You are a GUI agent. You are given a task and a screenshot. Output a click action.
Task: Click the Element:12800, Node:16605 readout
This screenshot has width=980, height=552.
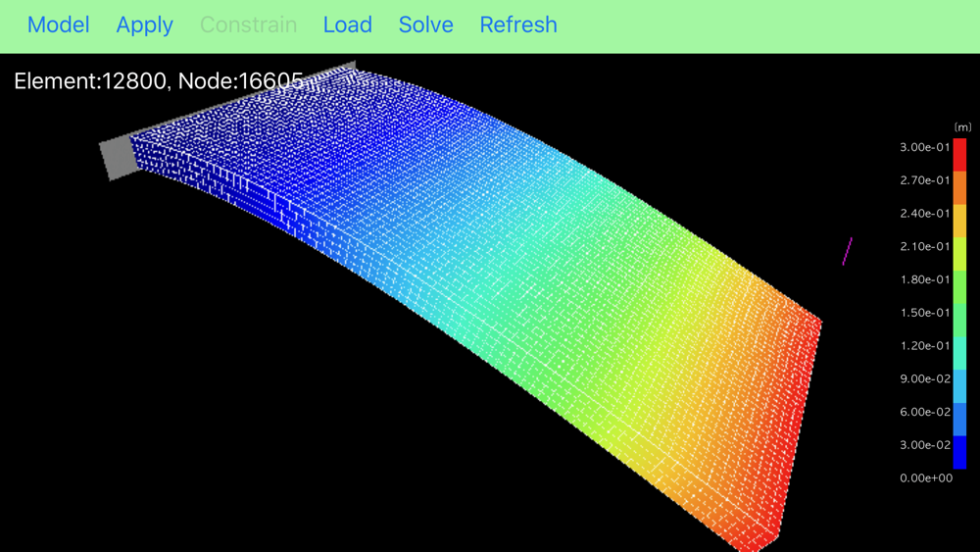pyautogui.click(x=158, y=81)
